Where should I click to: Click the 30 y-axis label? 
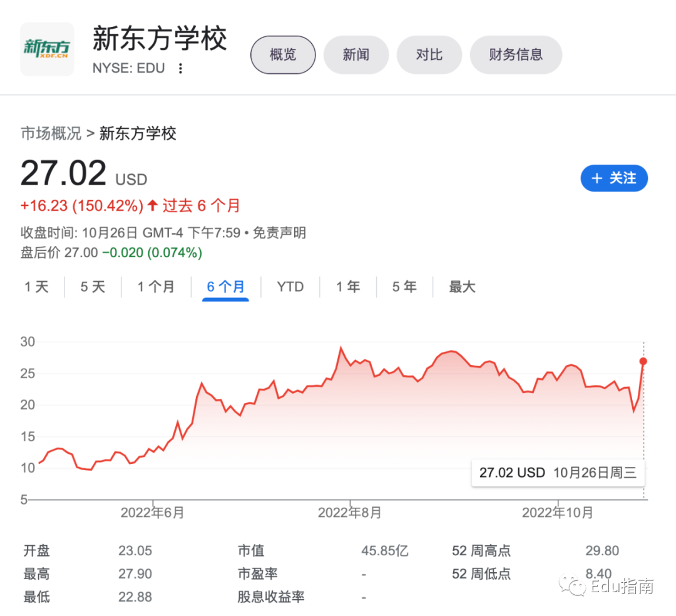pyautogui.click(x=28, y=342)
